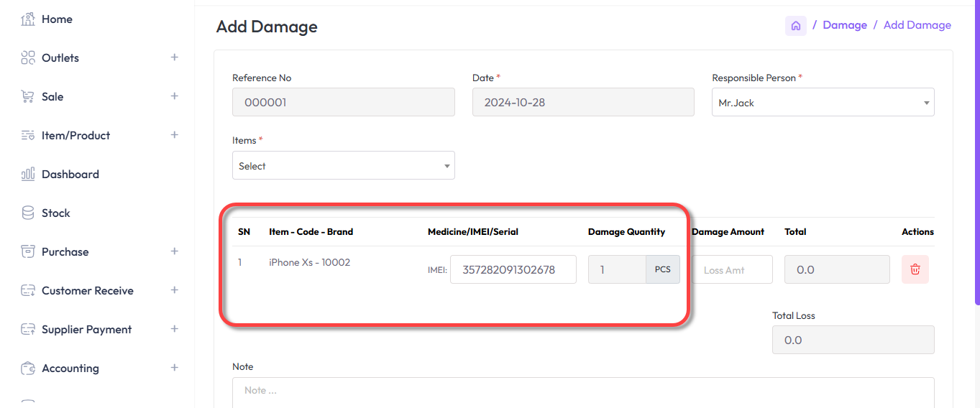
Task: Click the Home sidebar icon
Action: (28, 19)
